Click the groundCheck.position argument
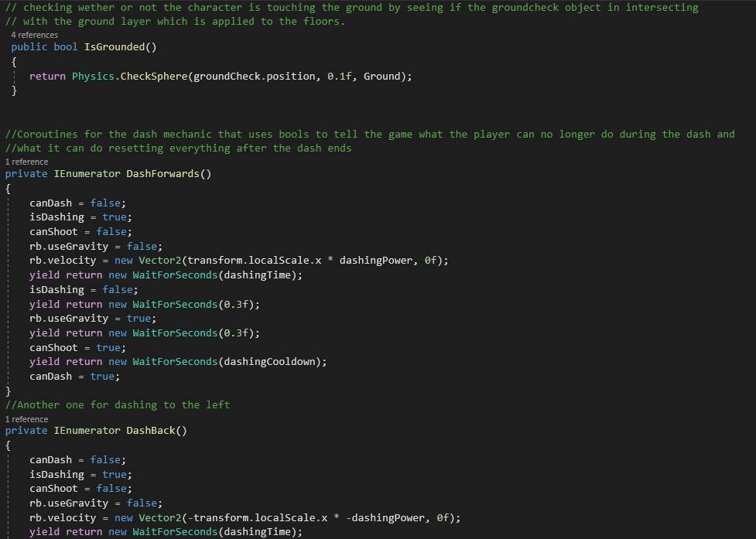This screenshot has height=539, width=756. (251, 76)
